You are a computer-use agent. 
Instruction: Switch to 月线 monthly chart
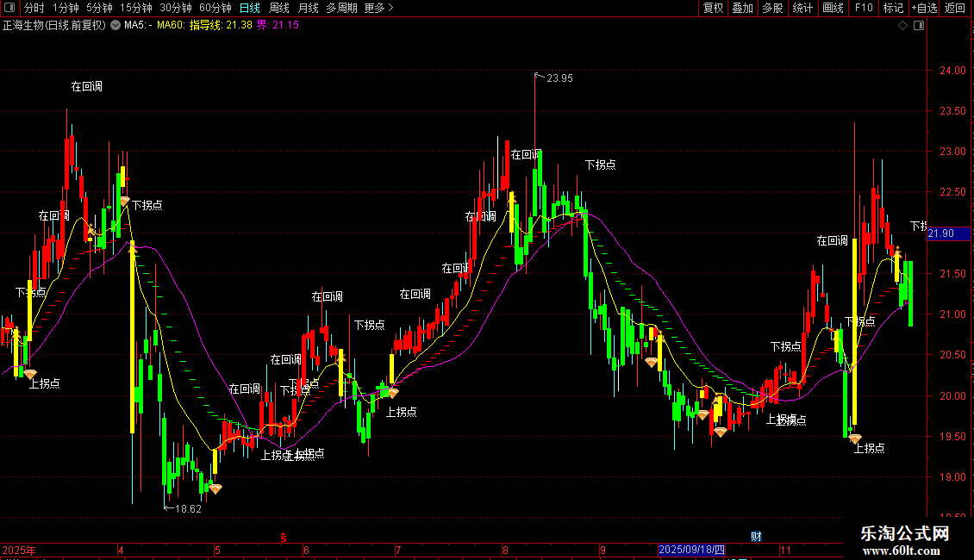[x=308, y=8]
